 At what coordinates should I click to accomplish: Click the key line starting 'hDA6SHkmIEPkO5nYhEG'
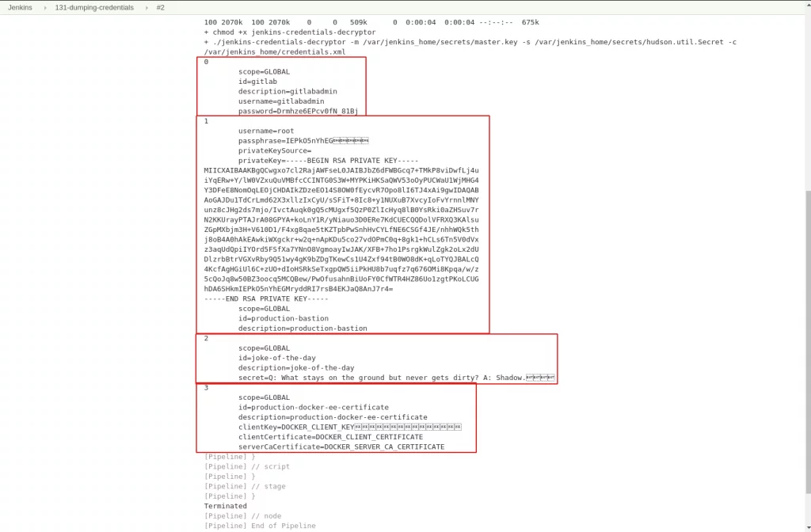point(299,288)
